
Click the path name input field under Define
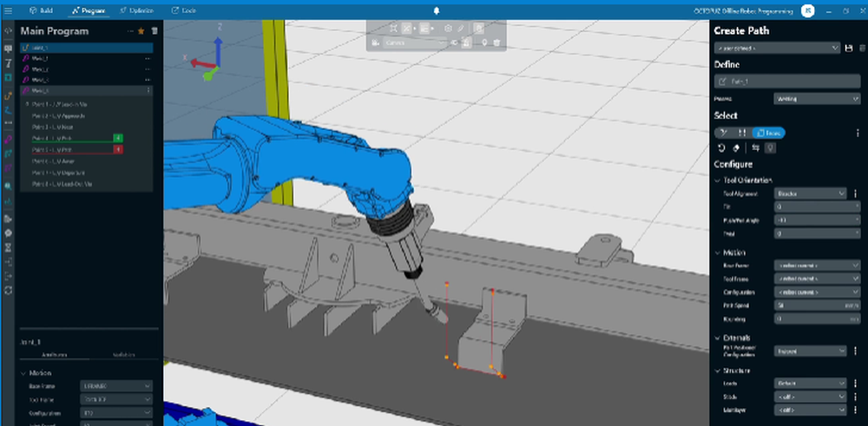click(x=787, y=82)
